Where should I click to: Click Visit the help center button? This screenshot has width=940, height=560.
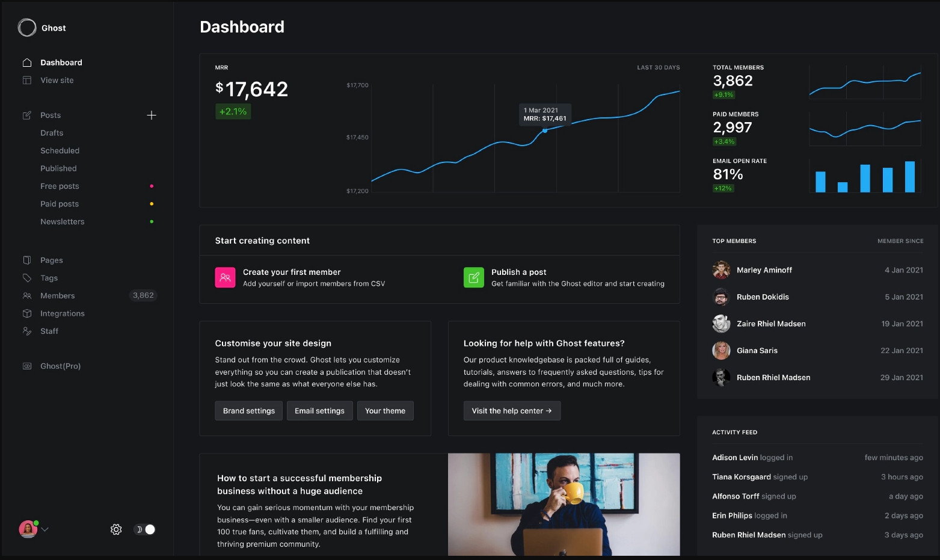coord(512,411)
